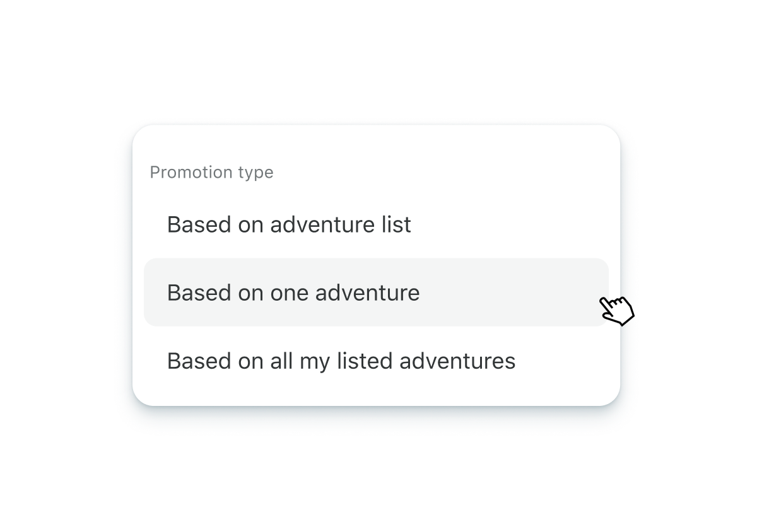Viewport: 757px width, 532px height.
Task: Apply promotion based on adventure list
Action: [x=289, y=224]
